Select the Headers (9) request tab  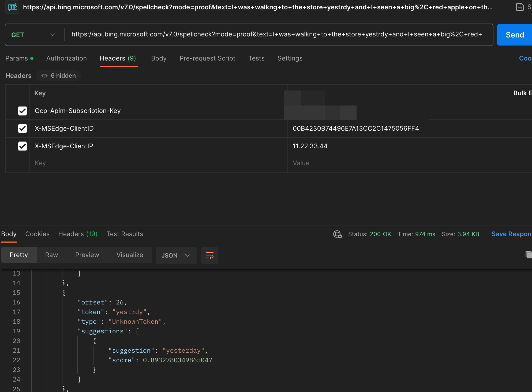118,58
